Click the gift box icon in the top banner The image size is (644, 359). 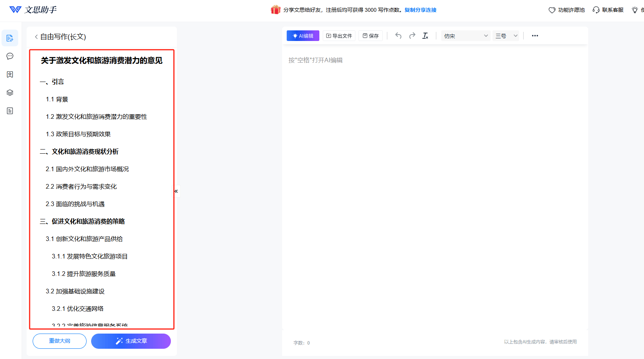(276, 9)
